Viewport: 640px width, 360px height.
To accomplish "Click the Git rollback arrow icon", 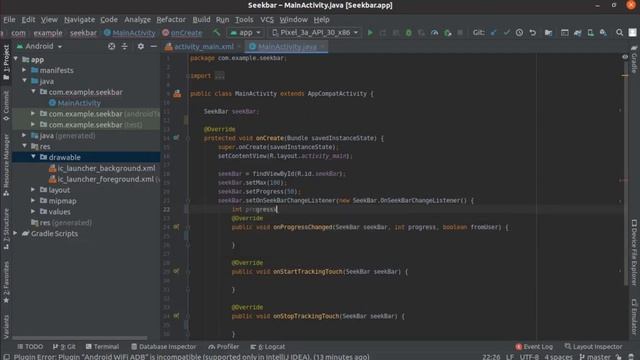I will click(533, 33).
